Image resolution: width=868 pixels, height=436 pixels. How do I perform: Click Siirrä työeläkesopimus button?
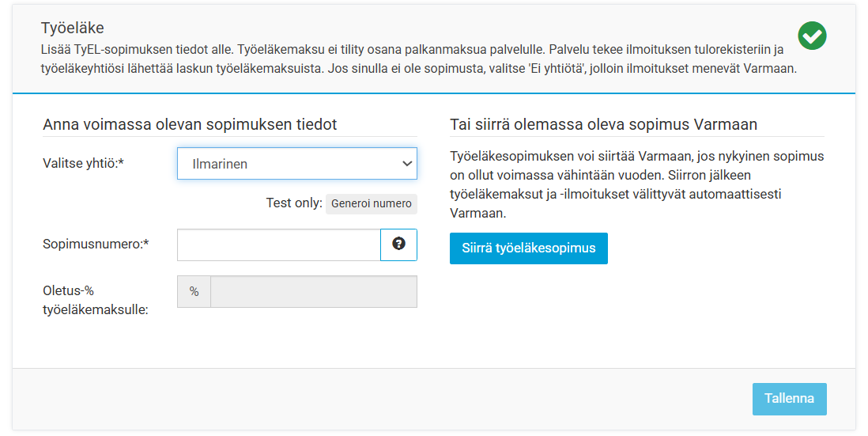tap(529, 248)
